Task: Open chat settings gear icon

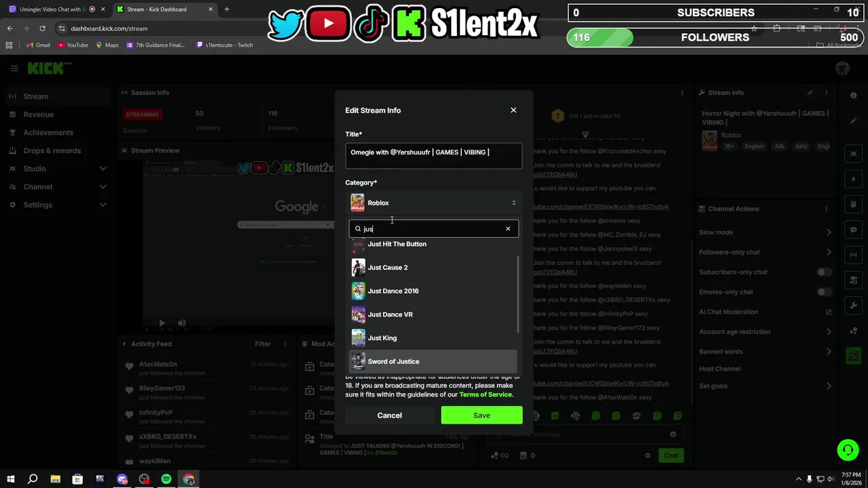Action: click(648, 455)
